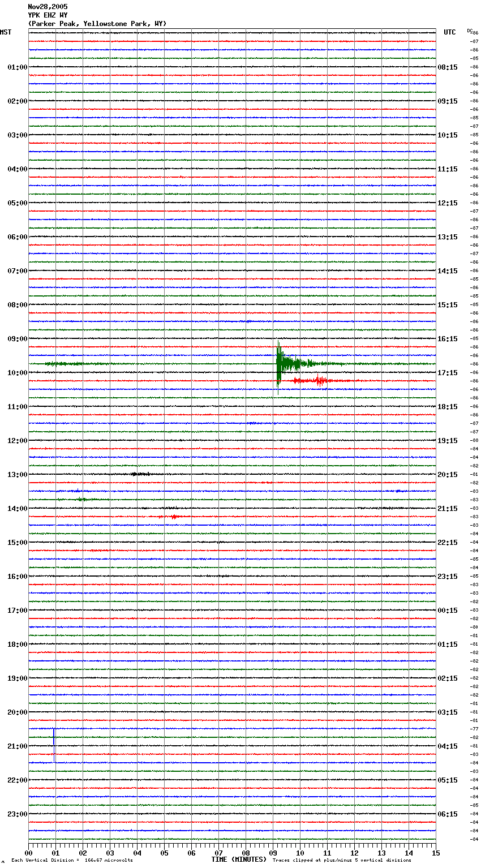Select the 10:00 MST time label
Image resolution: width=481 pixels, height=868 pixels.
click(18, 373)
